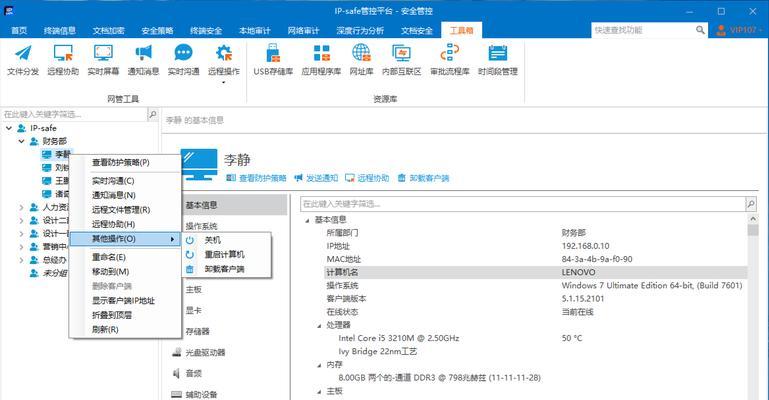Switch to the 终端信息 tab
Screen dimensions: 769x400
[x=60, y=30]
